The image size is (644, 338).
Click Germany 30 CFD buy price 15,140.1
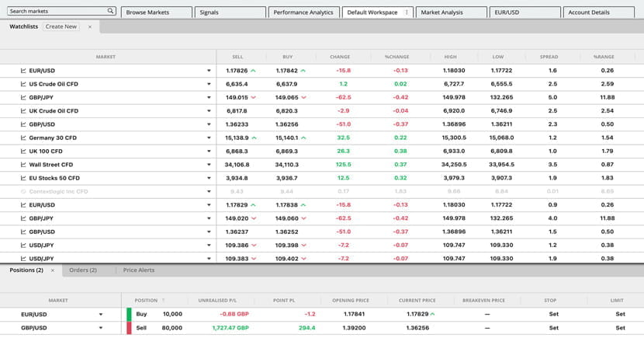pyautogui.click(x=287, y=138)
